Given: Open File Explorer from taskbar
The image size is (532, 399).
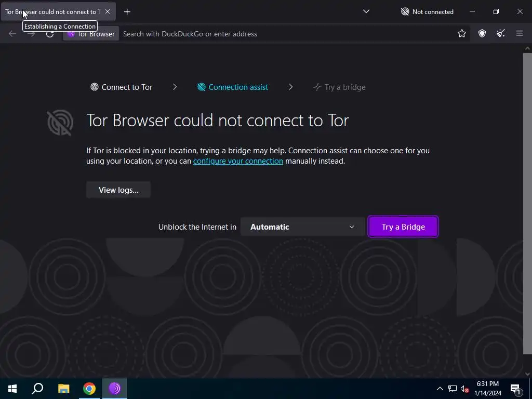Looking at the screenshot, I should click(63, 389).
